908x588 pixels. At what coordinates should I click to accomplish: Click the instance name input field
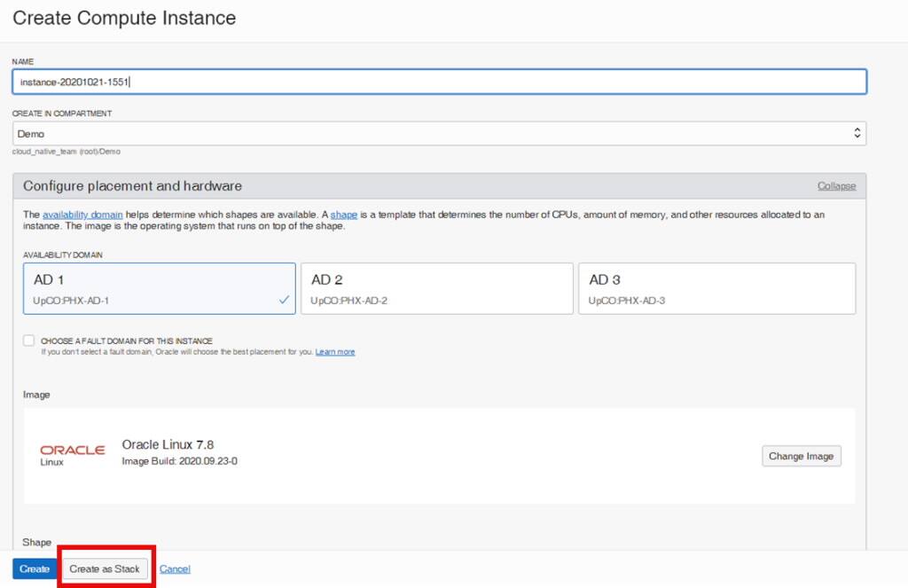(439, 81)
